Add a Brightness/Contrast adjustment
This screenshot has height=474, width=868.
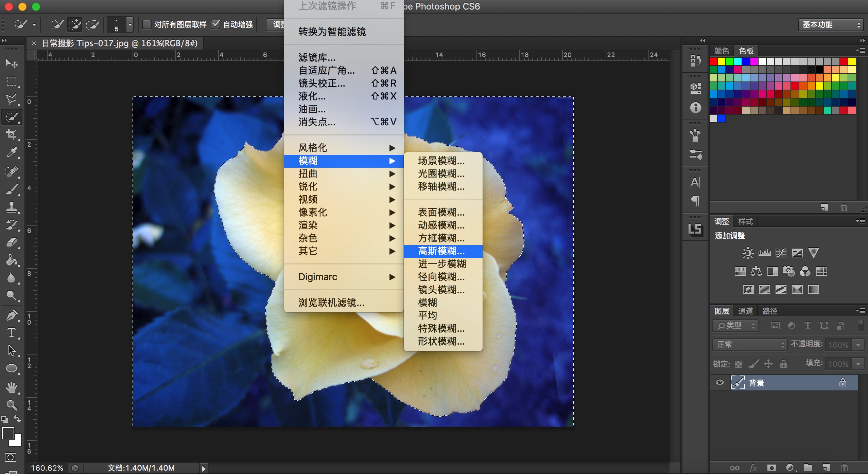pyautogui.click(x=748, y=253)
